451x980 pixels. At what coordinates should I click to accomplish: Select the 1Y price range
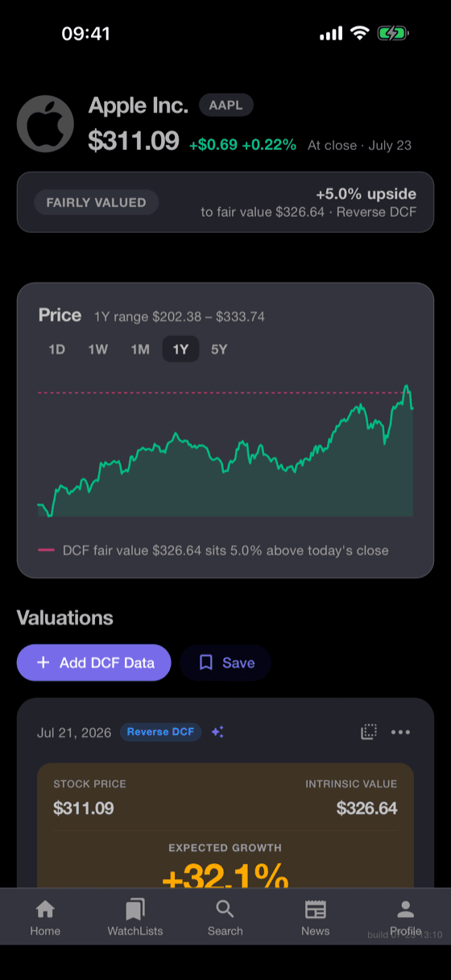180,350
